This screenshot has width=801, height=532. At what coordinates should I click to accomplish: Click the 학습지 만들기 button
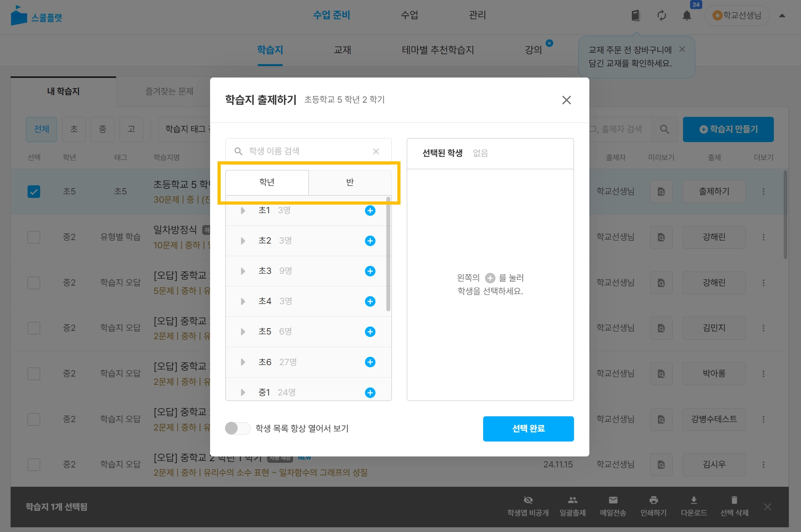728,129
